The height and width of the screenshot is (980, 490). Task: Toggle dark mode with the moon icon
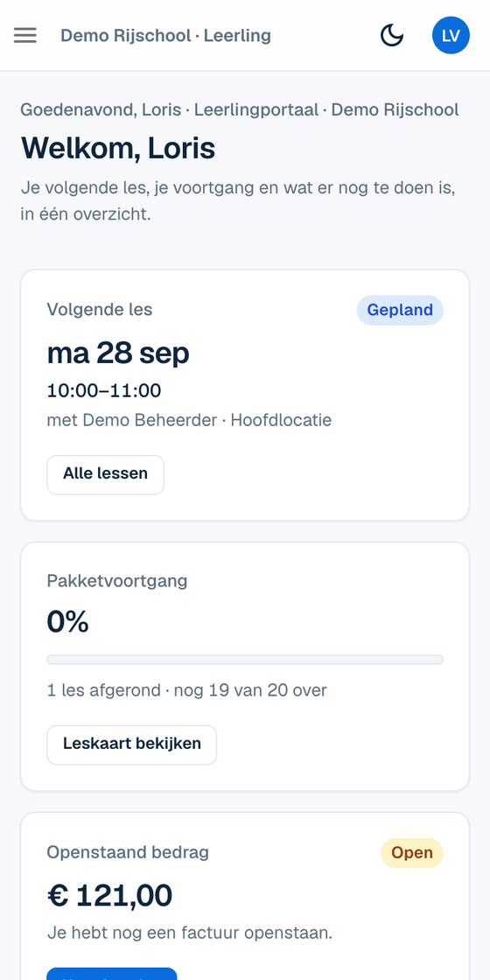[x=392, y=36]
